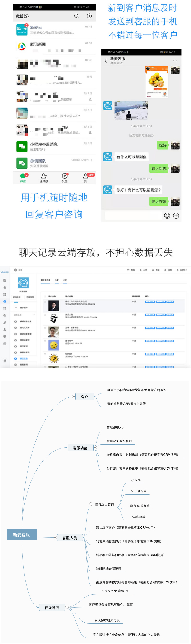The height and width of the screenshot is (644, 191).
Task: Tap the WeChat search magnifier icon
Action: tap(76, 16)
